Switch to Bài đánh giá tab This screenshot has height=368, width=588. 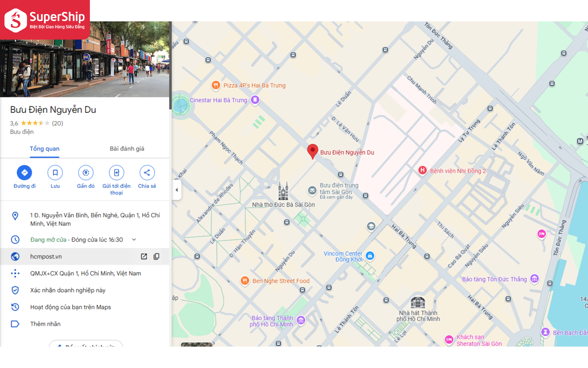[x=127, y=149]
